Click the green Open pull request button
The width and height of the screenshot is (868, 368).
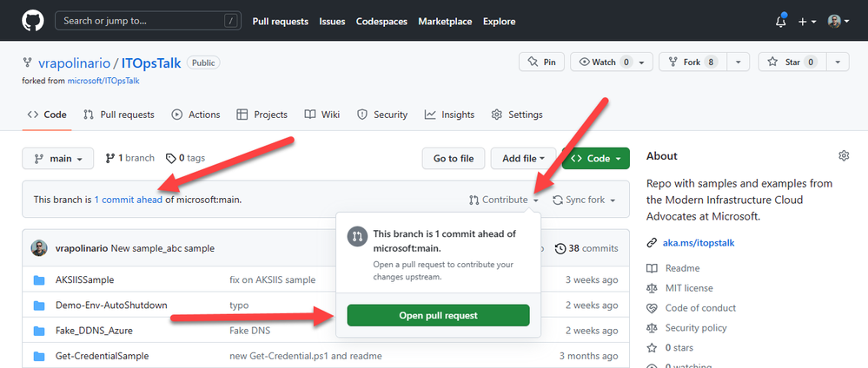[x=439, y=315]
